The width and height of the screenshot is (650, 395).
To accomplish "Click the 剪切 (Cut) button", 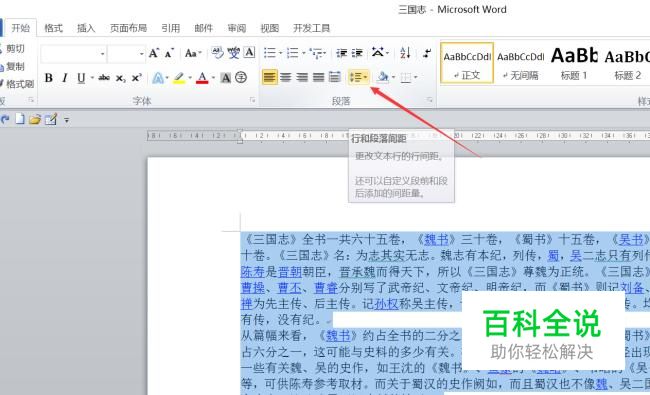I will pos(12,48).
